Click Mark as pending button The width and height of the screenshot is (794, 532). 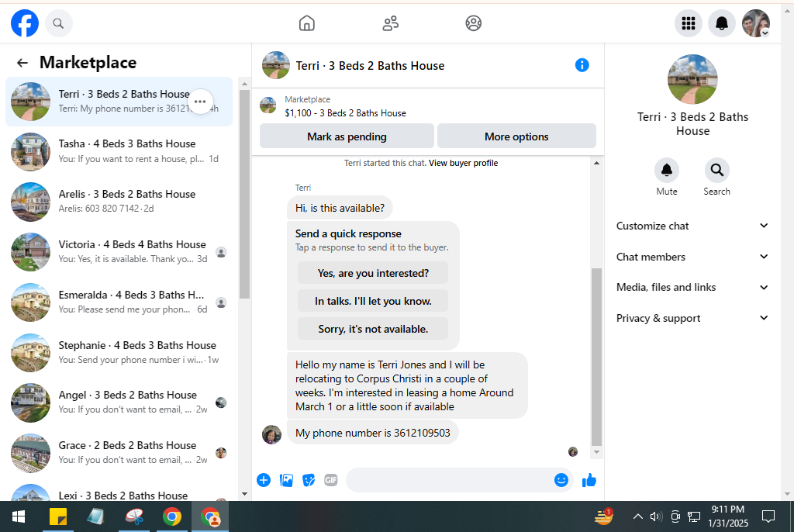tap(347, 136)
